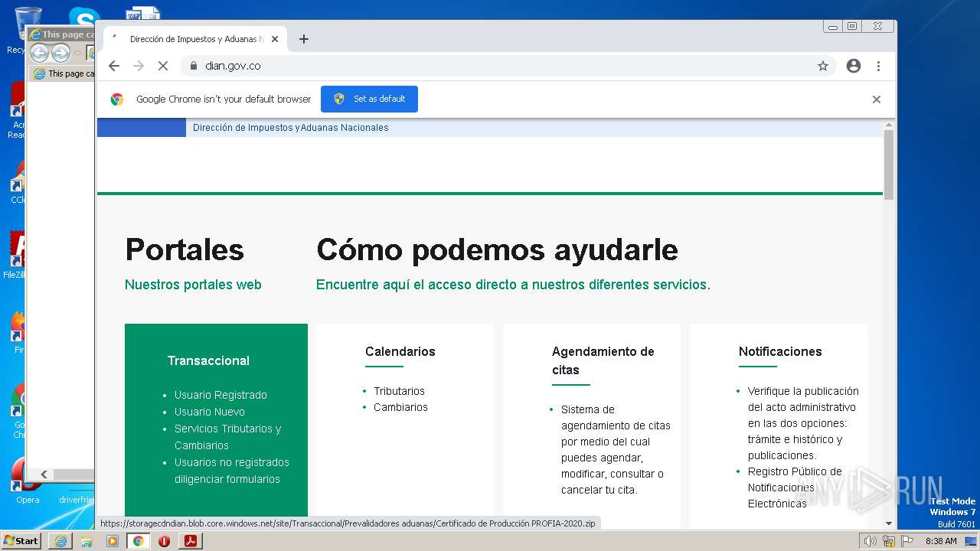Click the Portales heading
The height and width of the screenshot is (551, 980).
[185, 249]
